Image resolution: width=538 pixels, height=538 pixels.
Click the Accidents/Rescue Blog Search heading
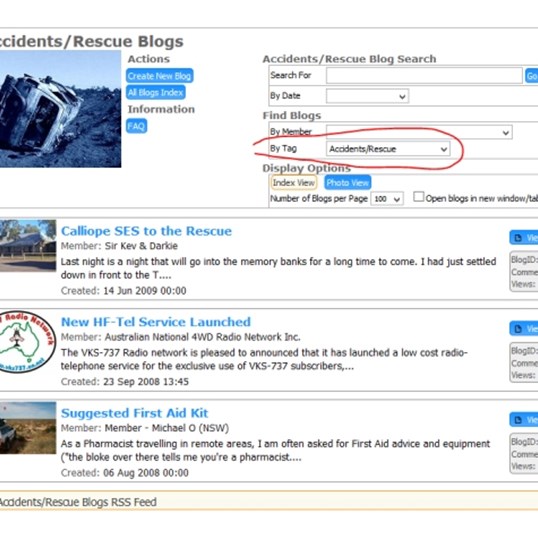pos(349,59)
